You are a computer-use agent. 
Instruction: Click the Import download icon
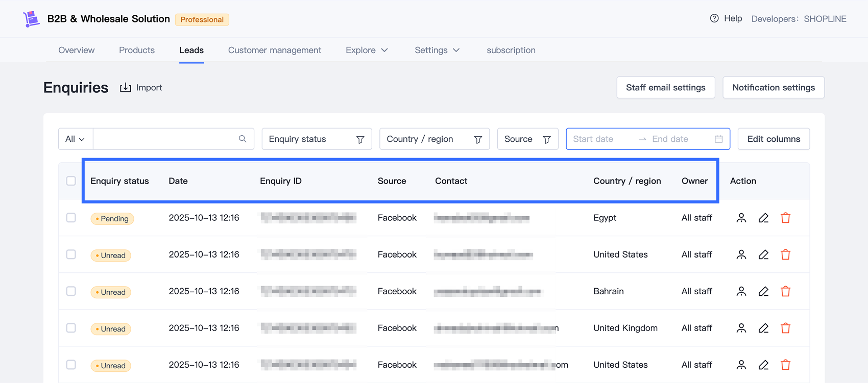coord(126,88)
